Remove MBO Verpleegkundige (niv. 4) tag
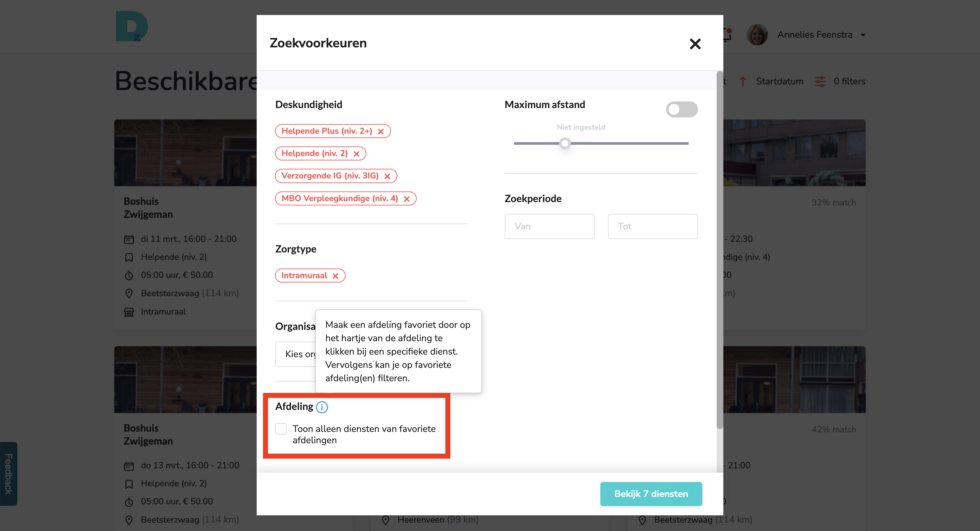The height and width of the screenshot is (531, 980). point(407,199)
